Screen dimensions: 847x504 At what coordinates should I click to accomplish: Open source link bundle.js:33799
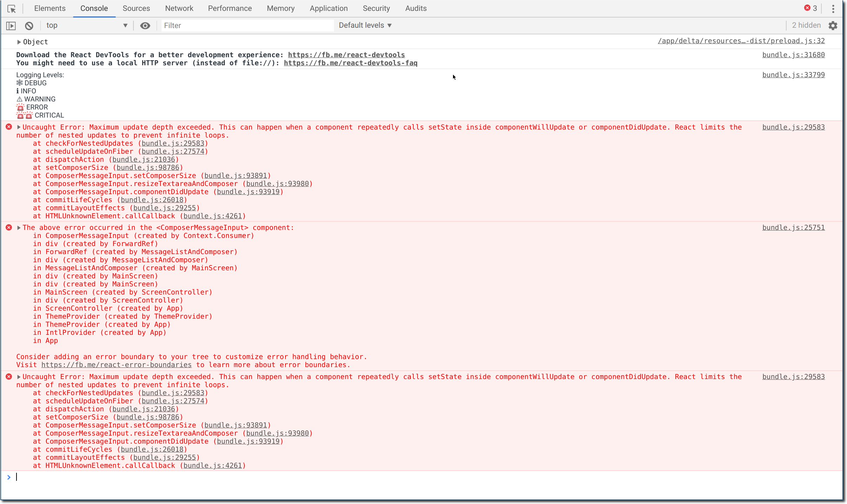point(793,75)
